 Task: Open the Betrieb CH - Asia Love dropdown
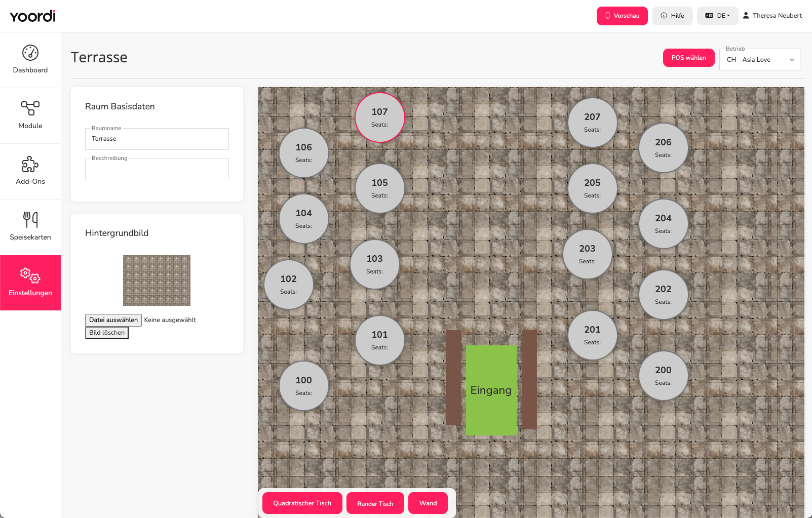(x=760, y=60)
